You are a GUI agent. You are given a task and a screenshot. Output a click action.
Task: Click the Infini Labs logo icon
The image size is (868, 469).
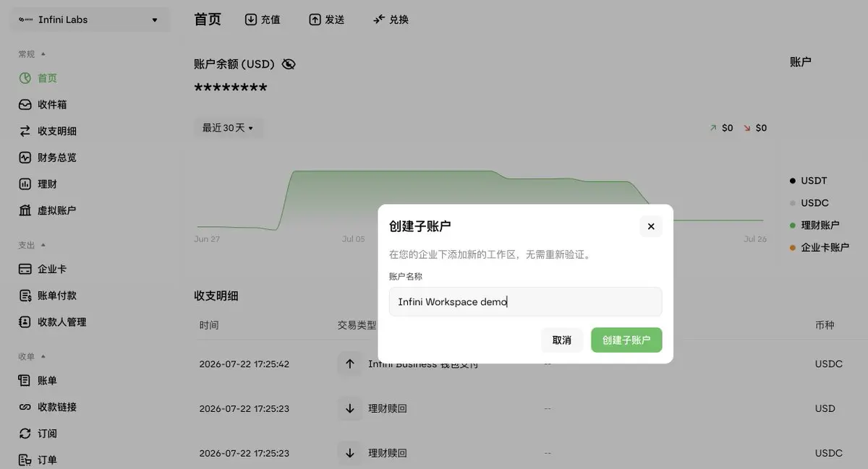(x=26, y=20)
